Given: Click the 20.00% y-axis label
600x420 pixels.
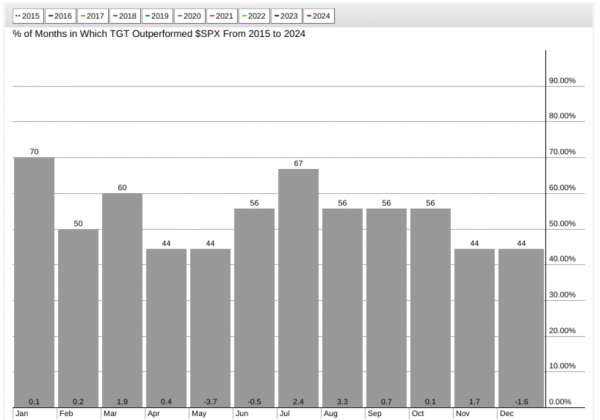Looking at the screenshot, I should [x=562, y=330].
